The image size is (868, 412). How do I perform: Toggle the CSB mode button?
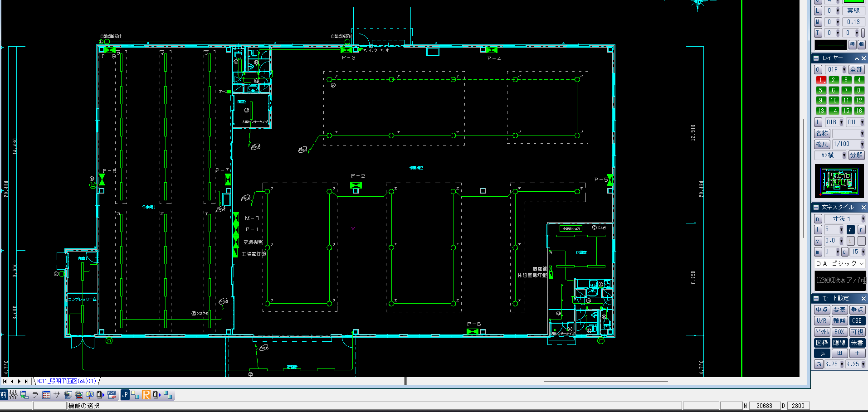point(857,320)
